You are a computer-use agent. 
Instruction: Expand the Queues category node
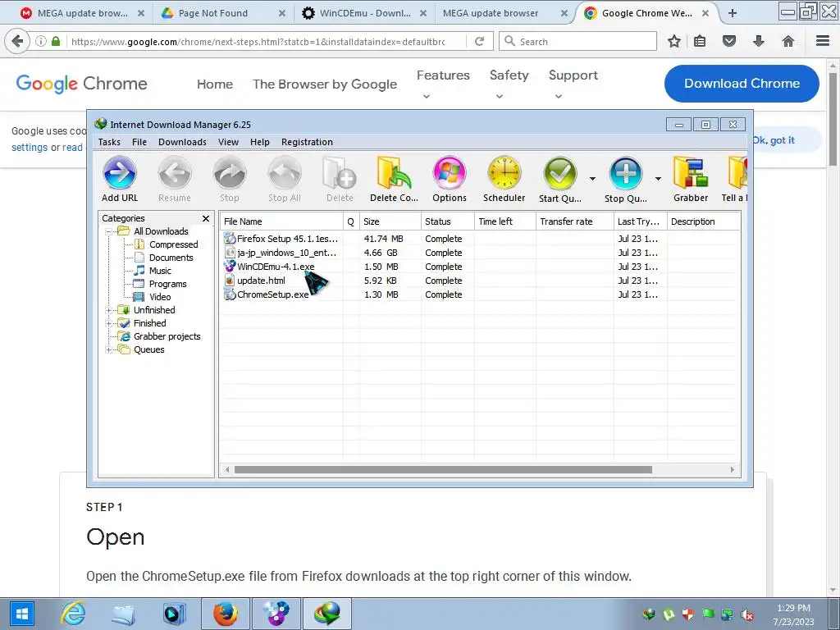point(109,349)
